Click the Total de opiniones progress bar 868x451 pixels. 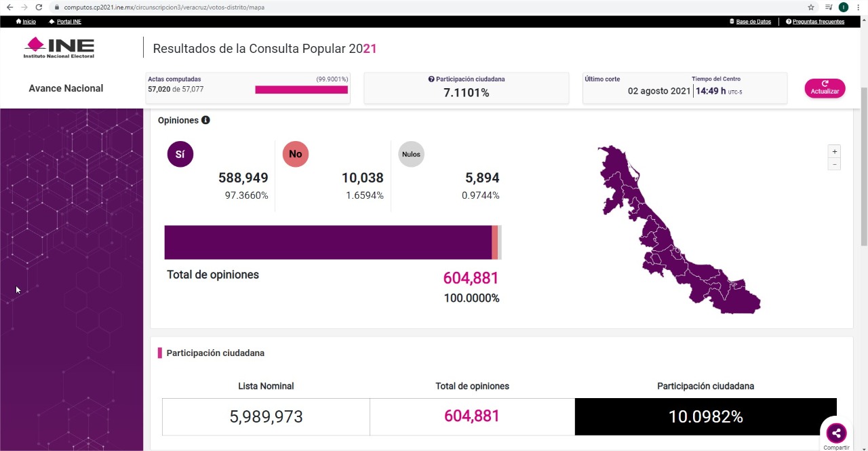332,242
